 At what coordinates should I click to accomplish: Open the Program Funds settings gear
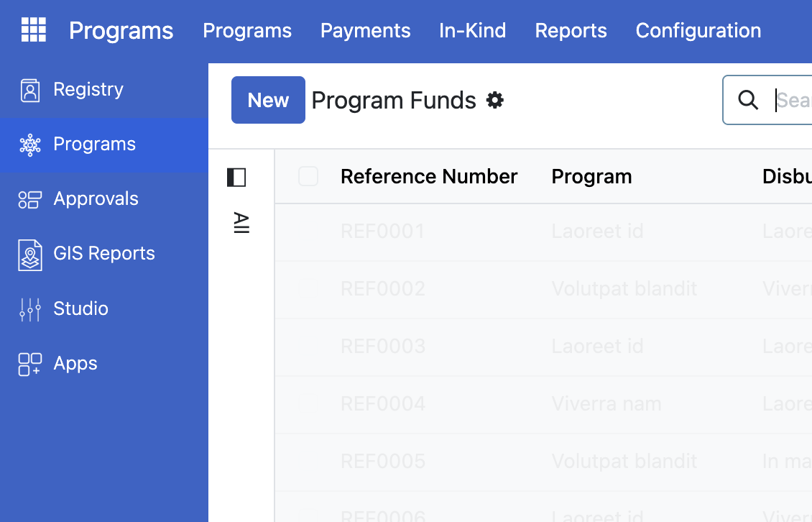coord(495,100)
